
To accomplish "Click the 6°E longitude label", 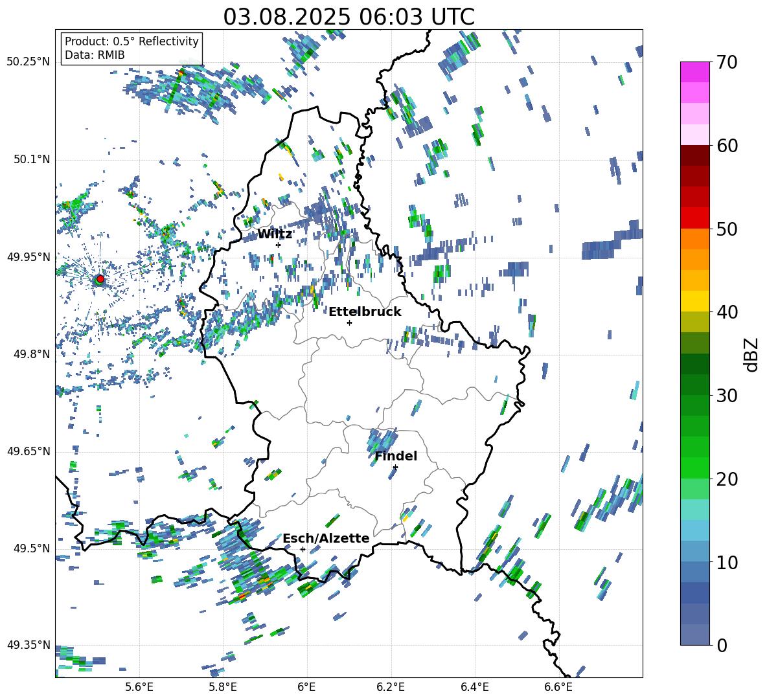I will click(306, 687).
